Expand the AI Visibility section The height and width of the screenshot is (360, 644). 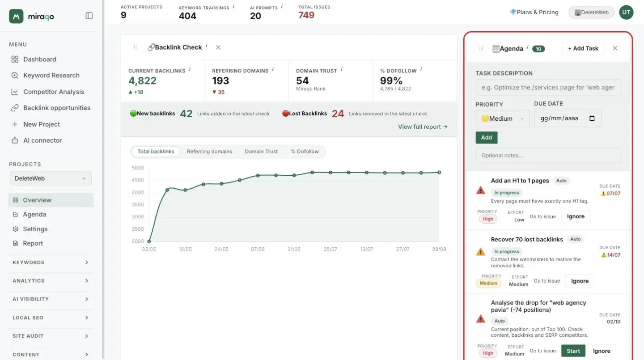[51, 299]
